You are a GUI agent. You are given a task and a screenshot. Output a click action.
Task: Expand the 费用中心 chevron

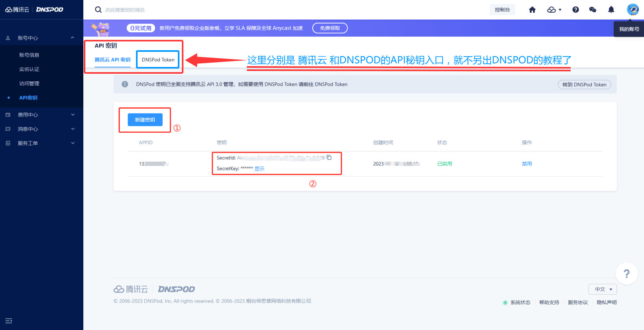coord(73,115)
